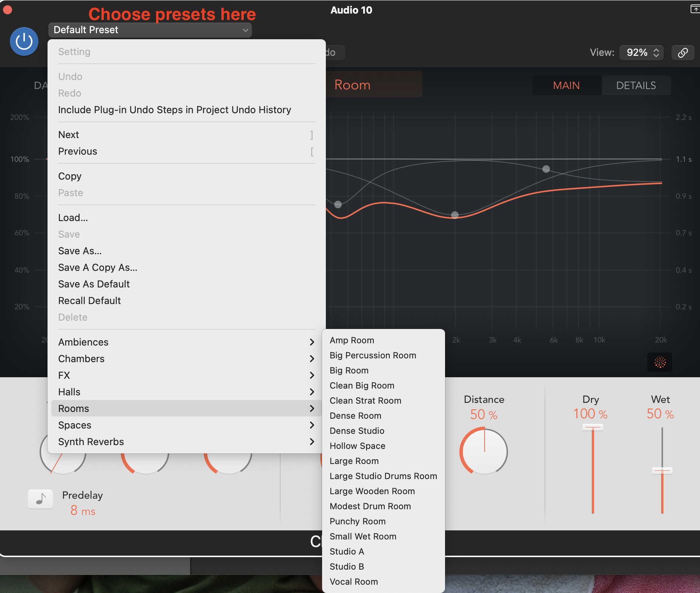Image resolution: width=700 pixels, height=593 pixels.
Task: Toggle Include Plug-in Undo Steps option
Action: (x=174, y=110)
